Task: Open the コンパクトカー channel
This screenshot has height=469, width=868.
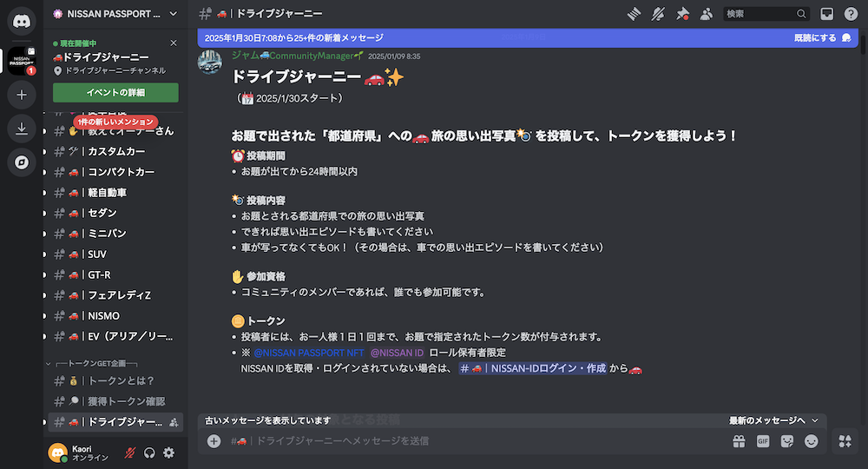Action: click(x=115, y=172)
